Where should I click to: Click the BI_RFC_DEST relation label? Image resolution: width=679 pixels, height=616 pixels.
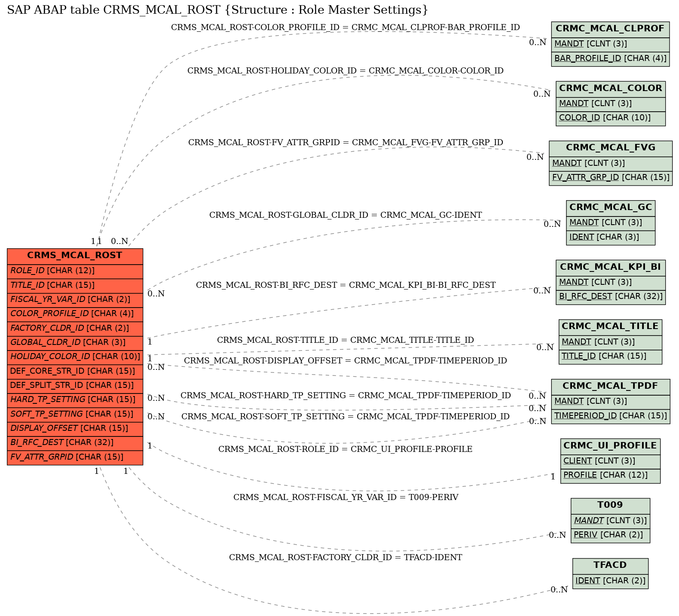tap(346, 285)
